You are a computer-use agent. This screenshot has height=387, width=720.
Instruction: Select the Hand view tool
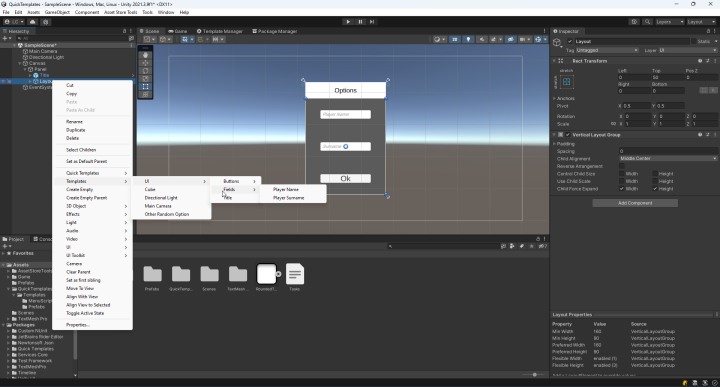tap(146, 55)
